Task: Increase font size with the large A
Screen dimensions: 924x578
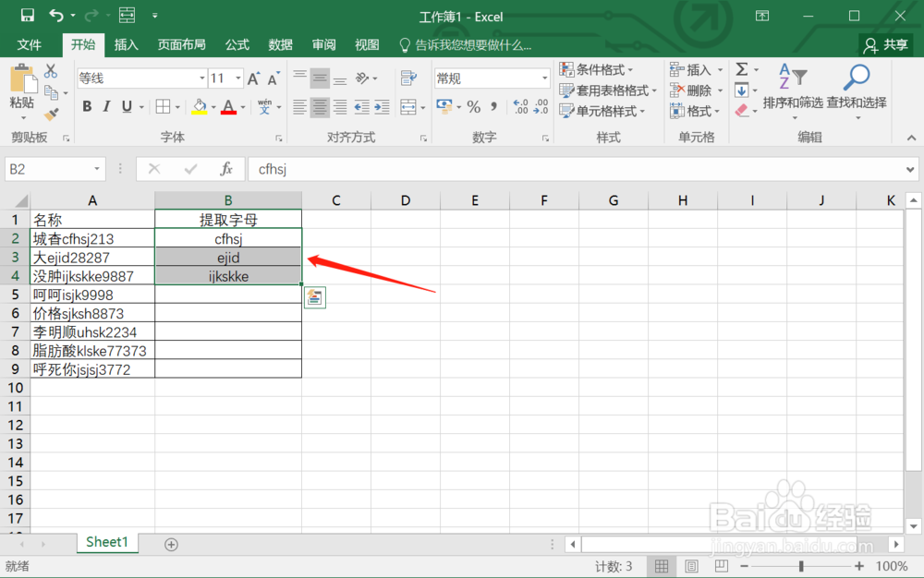Action: click(253, 78)
